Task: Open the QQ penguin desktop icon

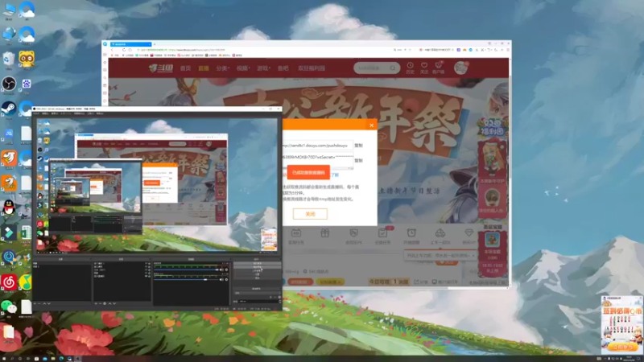Action: click(x=9, y=208)
